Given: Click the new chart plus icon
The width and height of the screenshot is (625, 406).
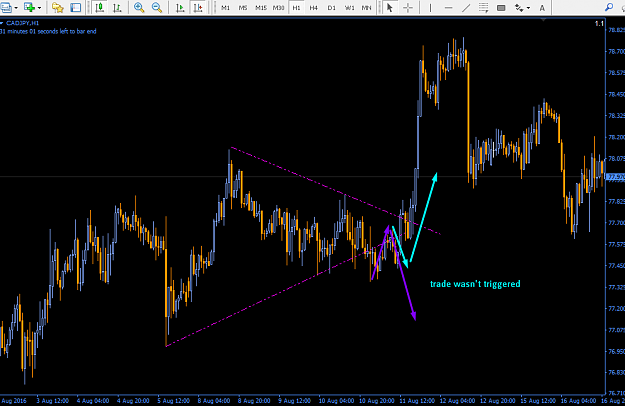Looking at the screenshot, I should tap(29, 8).
